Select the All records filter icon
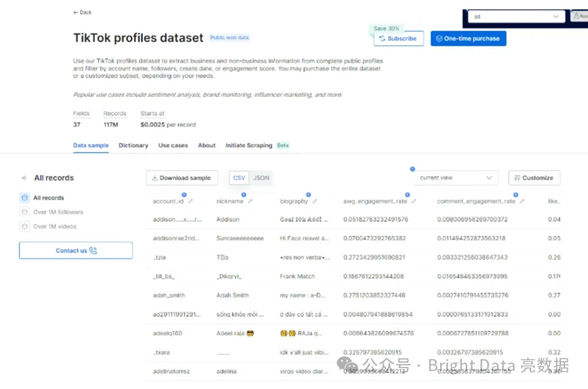The width and height of the screenshot is (588, 389). point(25,198)
